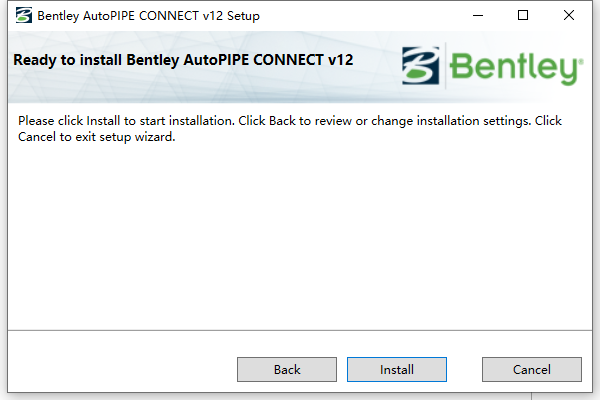The height and width of the screenshot is (400, 600).
Task: Click the vertical divider between logo and wordmark
Action: pos(445,66)
